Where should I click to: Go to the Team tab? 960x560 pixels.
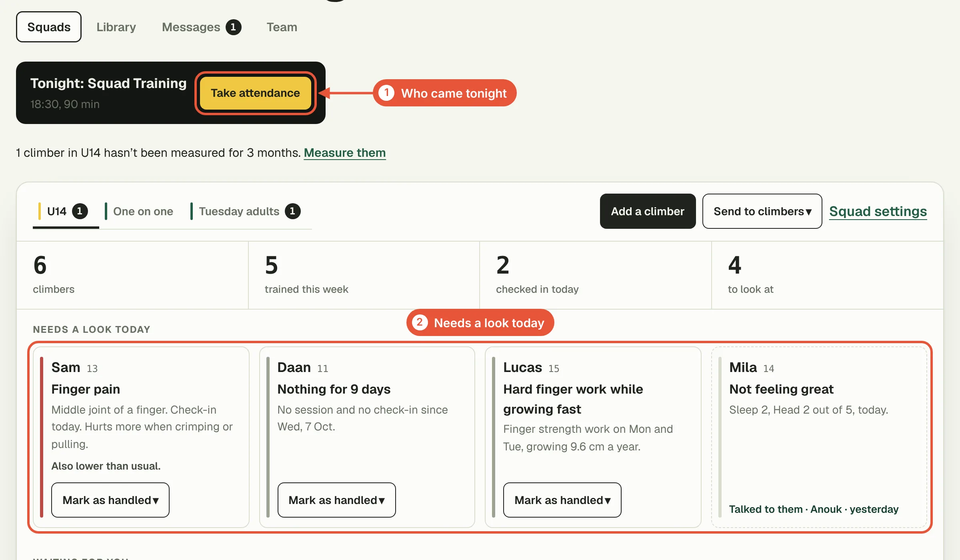click(x=282, y=27)
